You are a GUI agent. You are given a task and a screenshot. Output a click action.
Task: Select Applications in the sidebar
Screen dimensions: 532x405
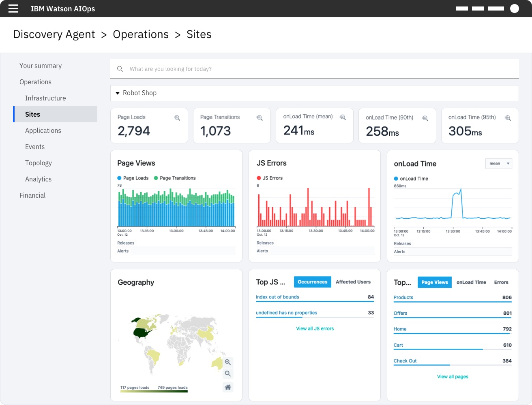point(43,130)
